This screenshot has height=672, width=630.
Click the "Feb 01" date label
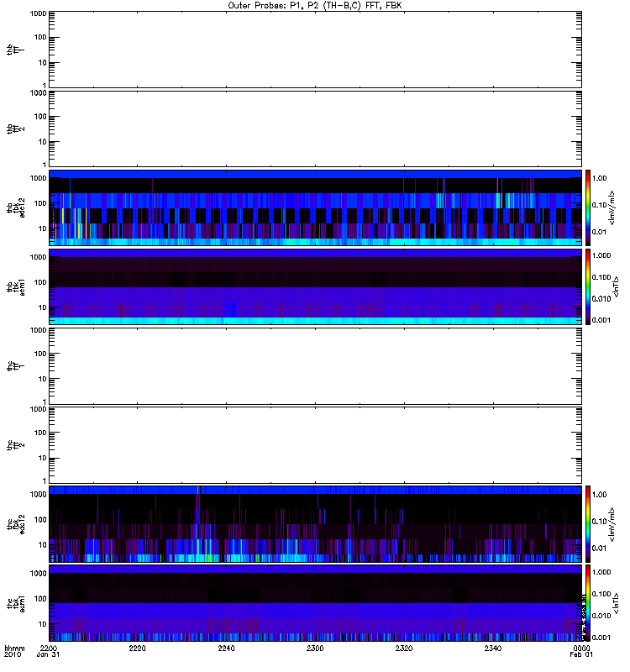point(581,654)
